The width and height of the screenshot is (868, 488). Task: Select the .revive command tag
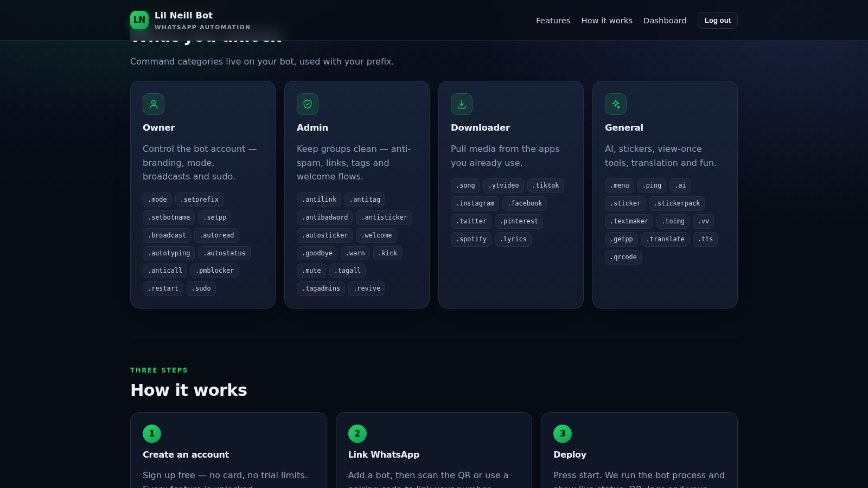coord(367,288)
